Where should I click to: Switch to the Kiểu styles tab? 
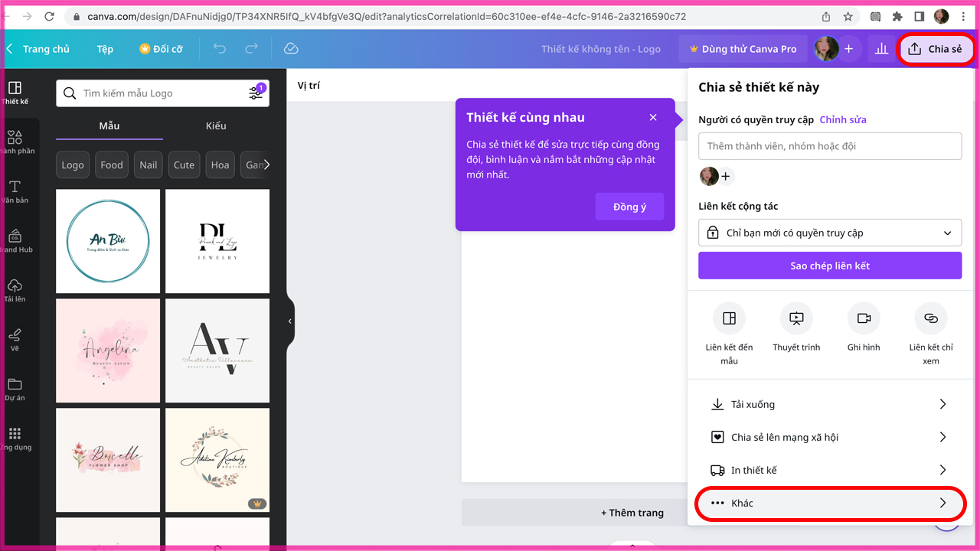[x=216, y=126]
